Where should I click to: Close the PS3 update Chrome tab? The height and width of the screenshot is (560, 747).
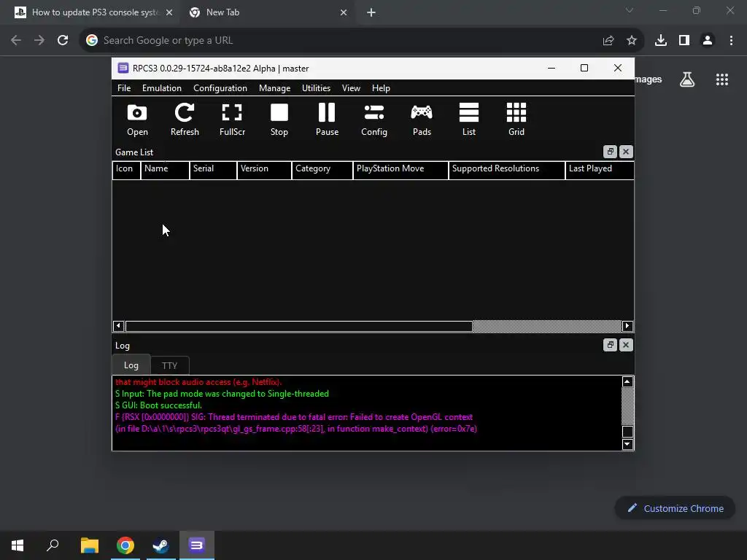(169, 12)
